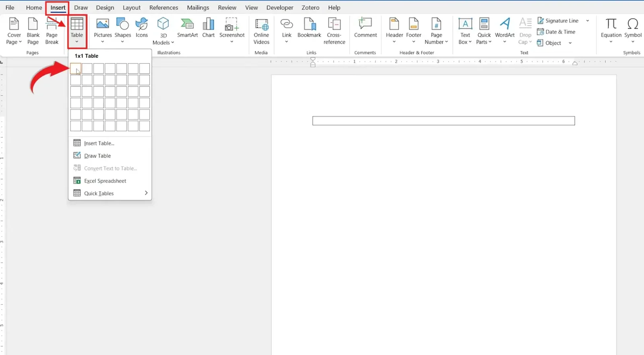The image size is (644, 355).
Task: Open Quick Tables submenu
Action: point(110,193)
